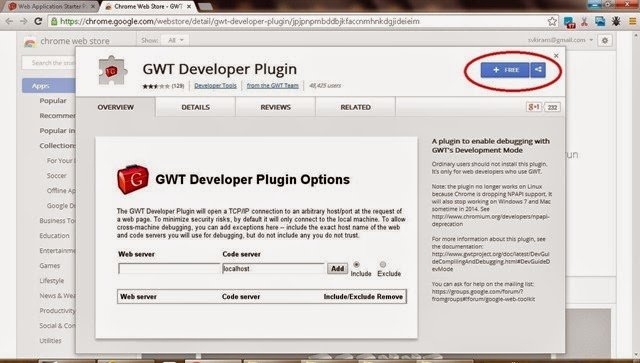Screen dimensions: 640x363
Task: Click the 232 plus-one count
Action: [x=552, y=107]
